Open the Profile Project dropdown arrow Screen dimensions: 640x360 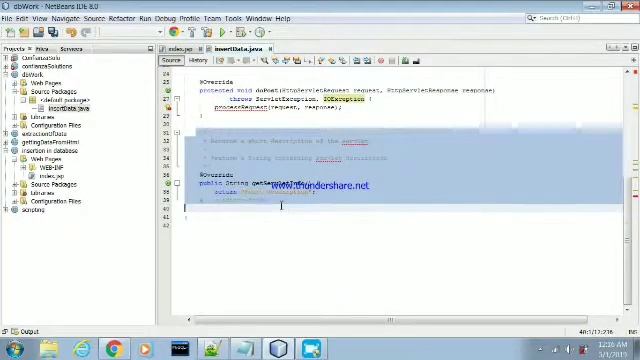pyautogui.click(x=269, y=32)
